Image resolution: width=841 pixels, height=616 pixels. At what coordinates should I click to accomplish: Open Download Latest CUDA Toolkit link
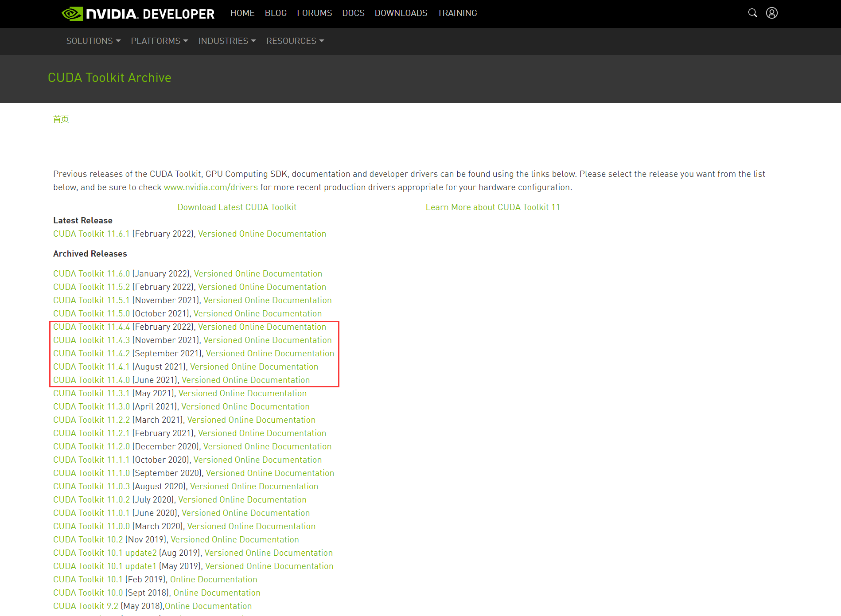[x=237, y=207]
